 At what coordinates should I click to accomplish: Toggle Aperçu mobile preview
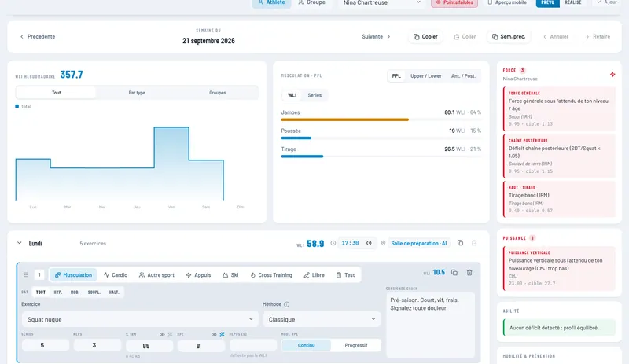click(x=507, y=2)
